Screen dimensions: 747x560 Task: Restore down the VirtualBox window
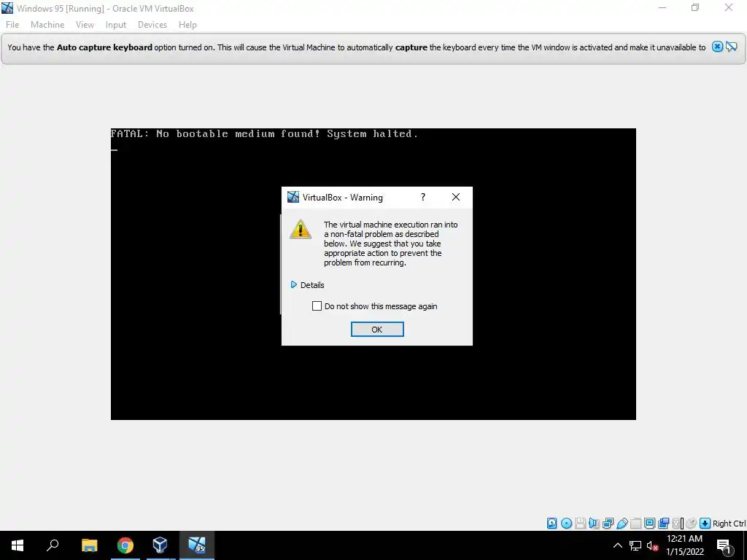pyautogui.click(x=695, y=7)
